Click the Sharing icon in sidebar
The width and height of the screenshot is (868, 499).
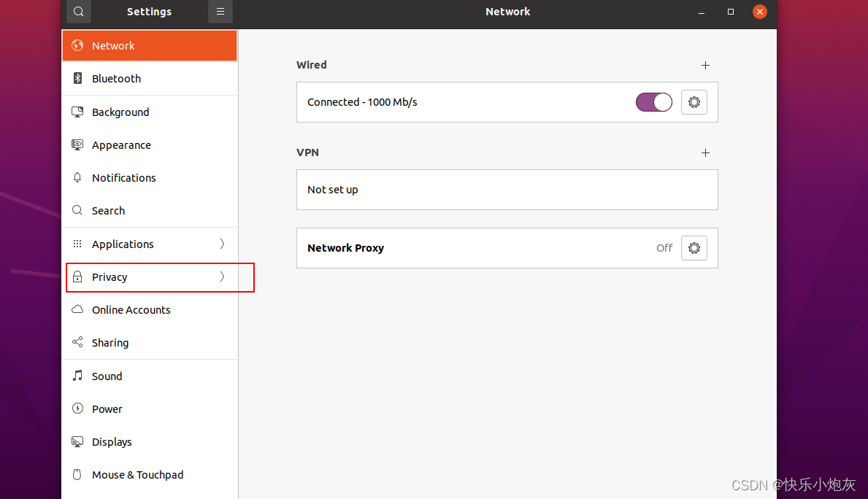click(x=77, y=342)
